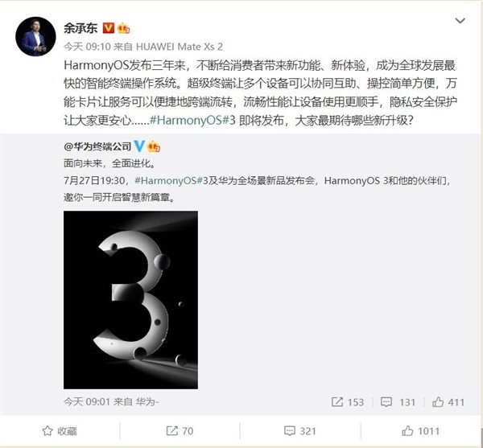Toggle the 收藏 favorite star
483x448 pixels.
tap(60, 431)
